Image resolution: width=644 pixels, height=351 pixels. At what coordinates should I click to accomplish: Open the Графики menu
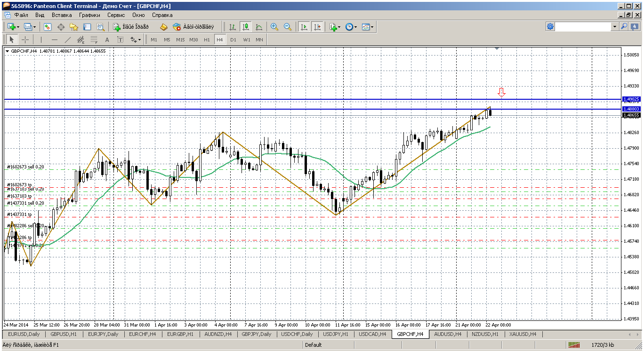click(89, 15)
